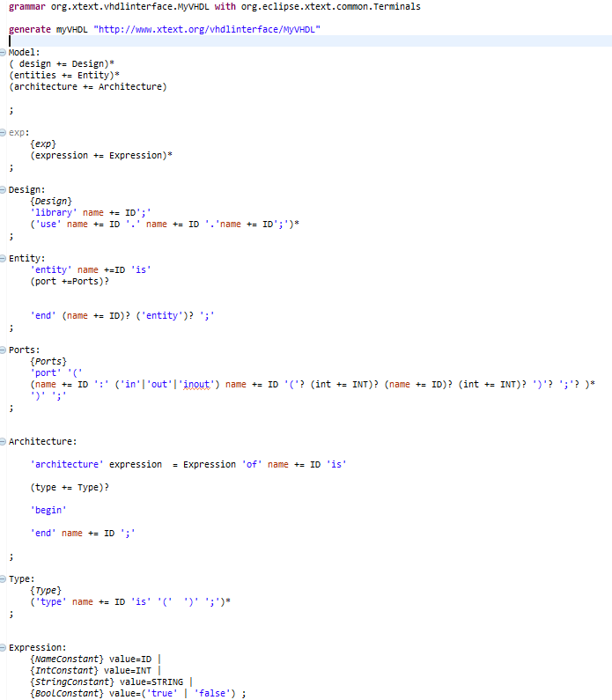Viewport: 612px width, 700px height.
Task: Collapse the Model rule fold marker
Action: click(3, 53)
